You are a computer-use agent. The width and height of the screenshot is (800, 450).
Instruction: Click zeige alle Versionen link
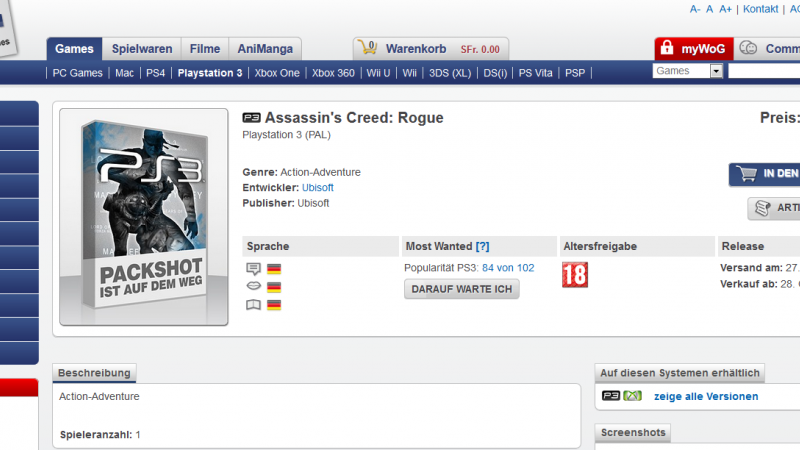706,396
